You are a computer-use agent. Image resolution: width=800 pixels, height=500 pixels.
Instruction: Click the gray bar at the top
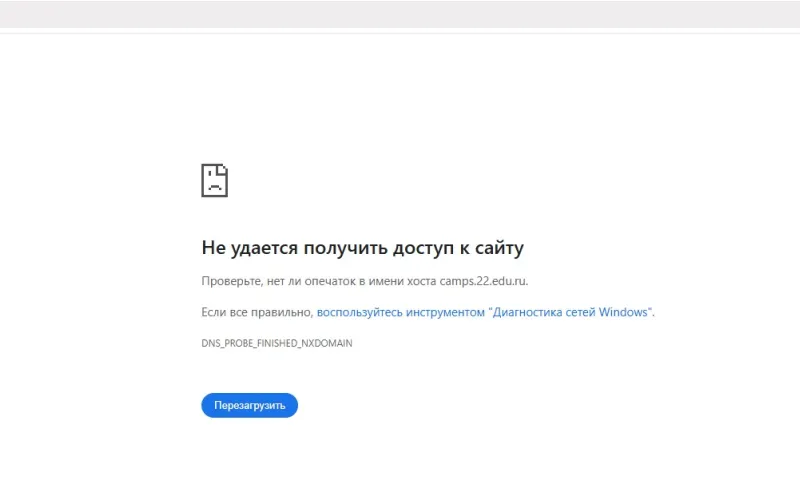[400, 14]
